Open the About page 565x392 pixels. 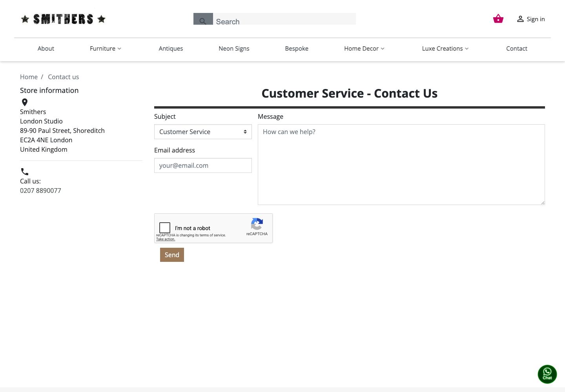46,49
